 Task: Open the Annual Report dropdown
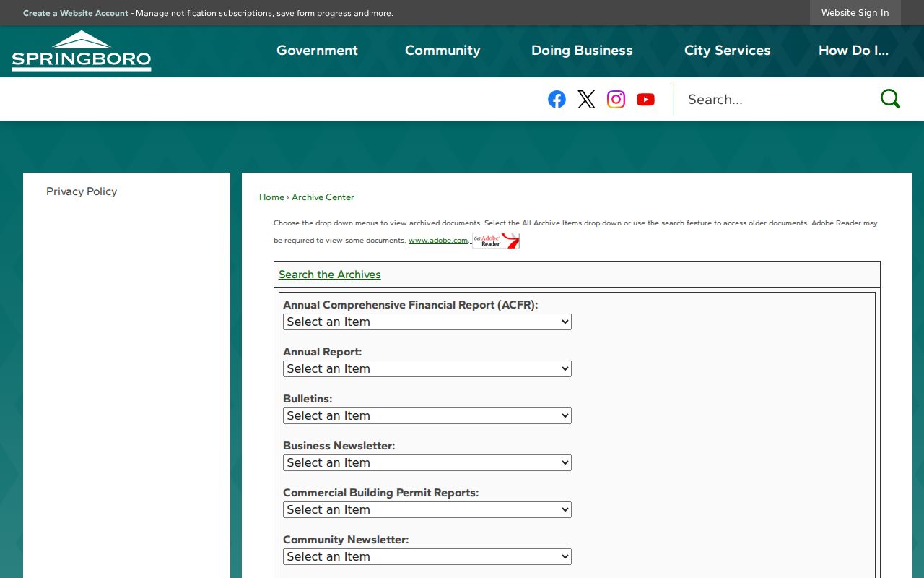coord(427,368)
